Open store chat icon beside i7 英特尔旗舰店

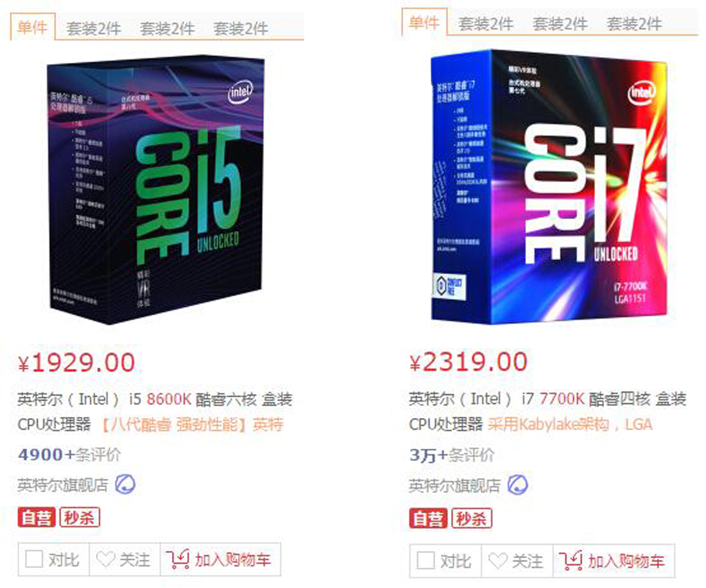click(x=517, y=485)
